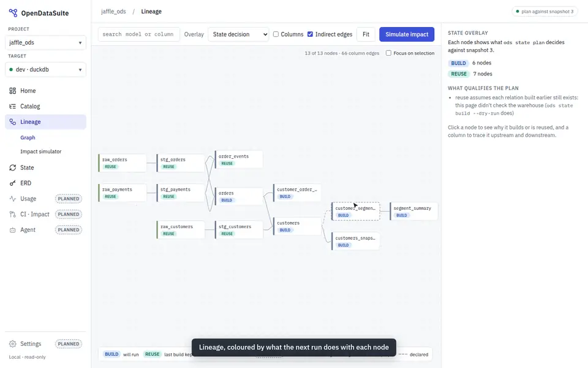Select the Lineage graph icon in sidebar
This screenshot has height=368, width=588.
click(13, 121)
